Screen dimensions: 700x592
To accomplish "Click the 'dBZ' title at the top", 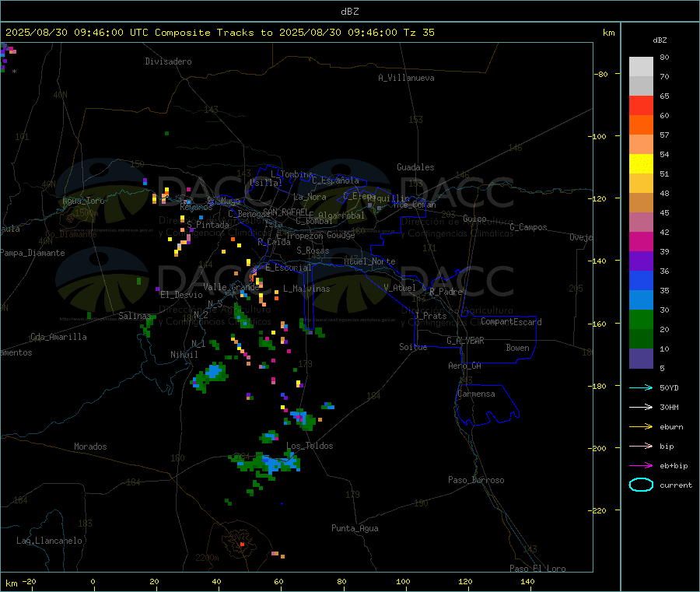I will click(349, 12).
